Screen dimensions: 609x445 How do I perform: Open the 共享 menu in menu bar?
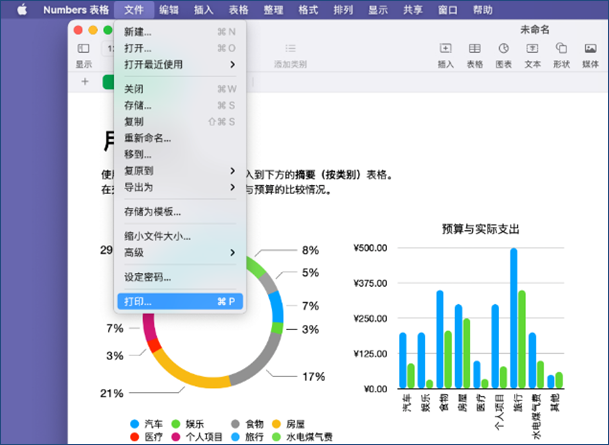coord(413,10)
